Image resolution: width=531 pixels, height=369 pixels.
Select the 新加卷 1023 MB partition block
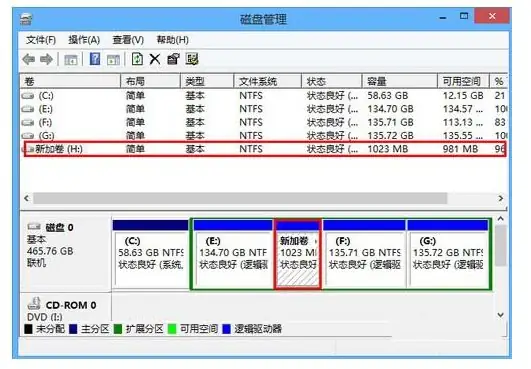[298, 254]
